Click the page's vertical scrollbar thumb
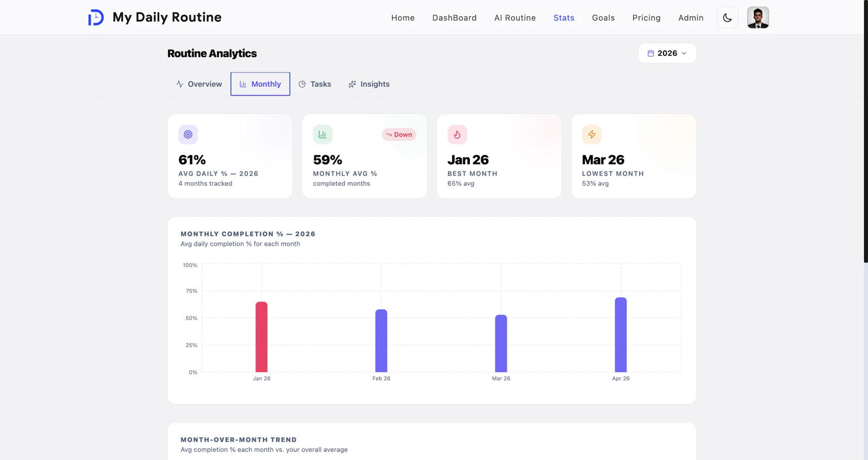 866,131
